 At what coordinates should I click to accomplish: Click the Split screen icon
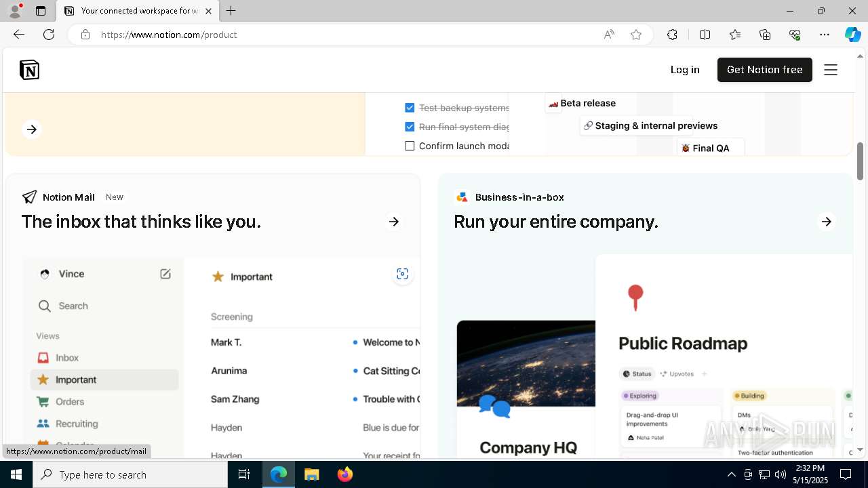(x=705, y=35)
